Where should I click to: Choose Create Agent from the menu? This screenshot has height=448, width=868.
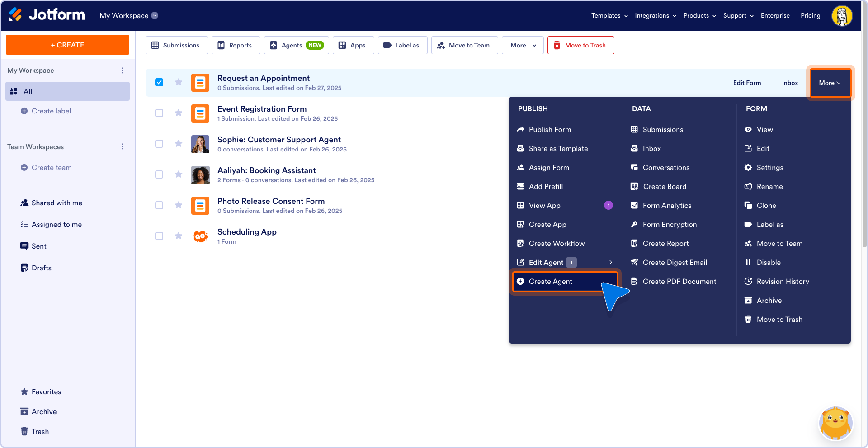565,281
